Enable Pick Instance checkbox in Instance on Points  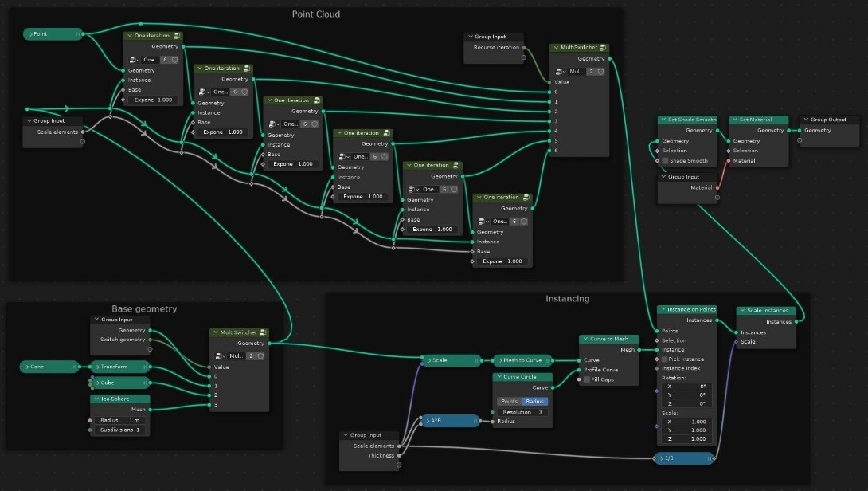(x=664, y=359)
